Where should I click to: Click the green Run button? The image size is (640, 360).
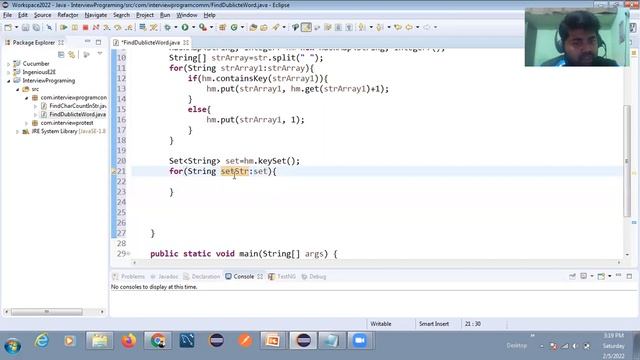point(185,27)
